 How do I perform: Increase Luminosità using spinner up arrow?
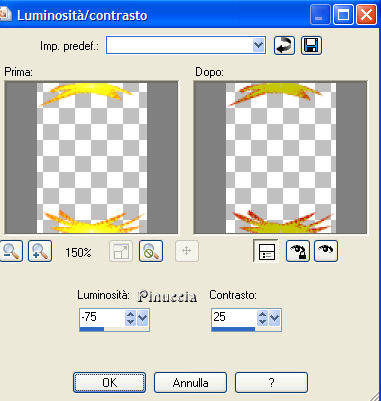point(130,314)
